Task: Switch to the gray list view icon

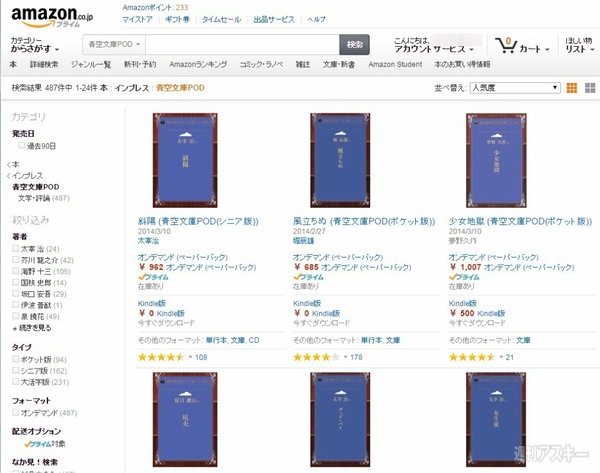Action: pos(590,88)
